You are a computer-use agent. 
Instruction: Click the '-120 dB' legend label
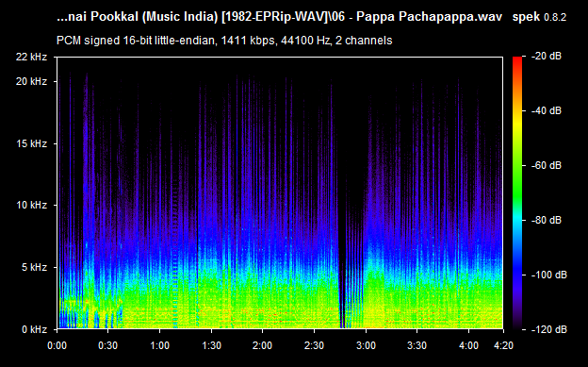tap(549, 329)
